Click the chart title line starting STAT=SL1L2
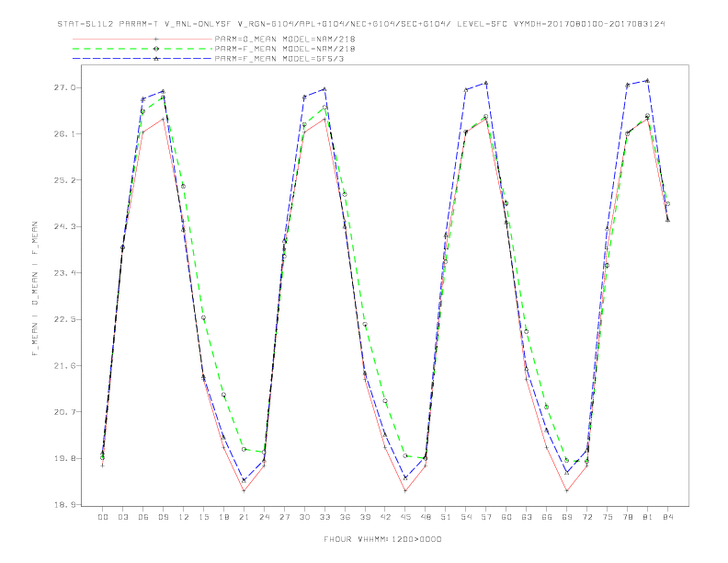Image resolution: width=728 pixels, height=563 pixels. point(361,24)
